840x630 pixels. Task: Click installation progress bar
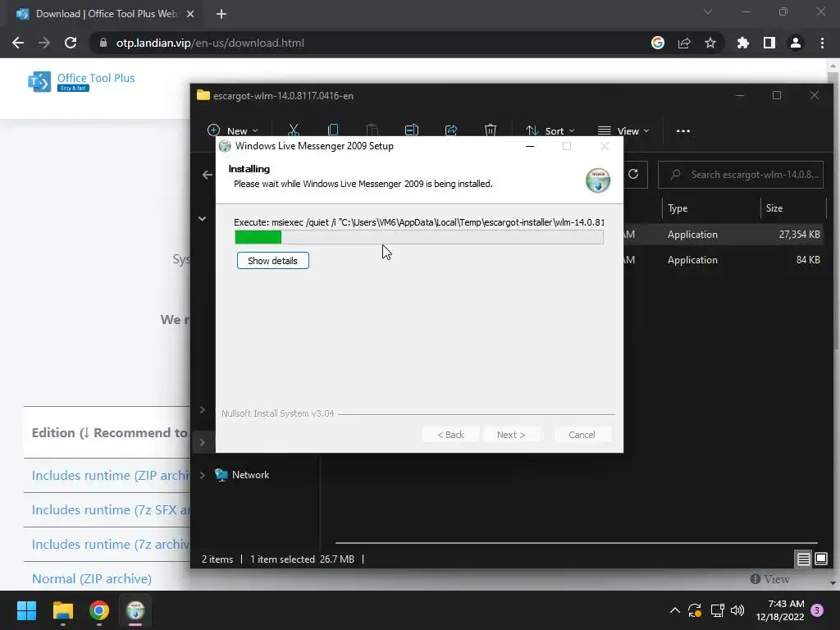419,237
